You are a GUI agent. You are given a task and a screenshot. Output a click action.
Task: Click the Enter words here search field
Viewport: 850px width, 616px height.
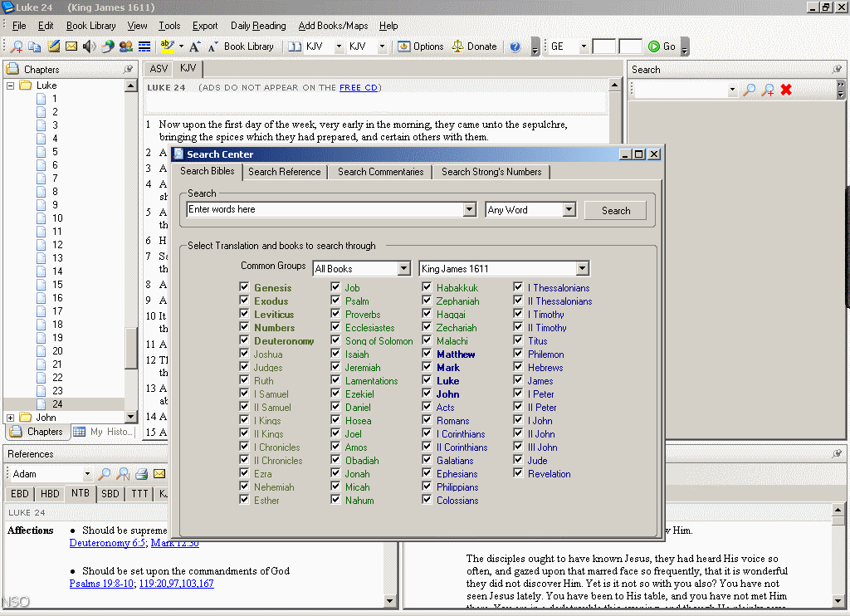click(x=325, y=209)
